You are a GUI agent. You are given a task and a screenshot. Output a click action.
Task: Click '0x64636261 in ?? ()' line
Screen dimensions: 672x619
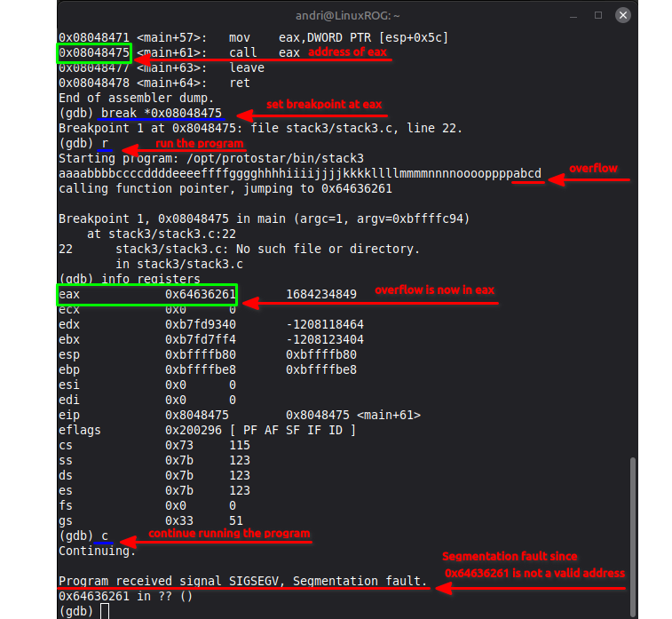click(125, 596)
